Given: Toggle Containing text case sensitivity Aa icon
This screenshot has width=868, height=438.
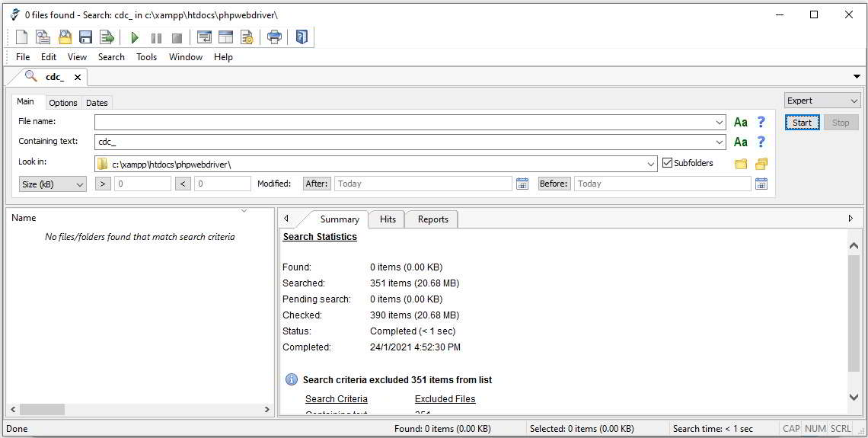Looking at the screenshot, I should (x=741, y=142).
